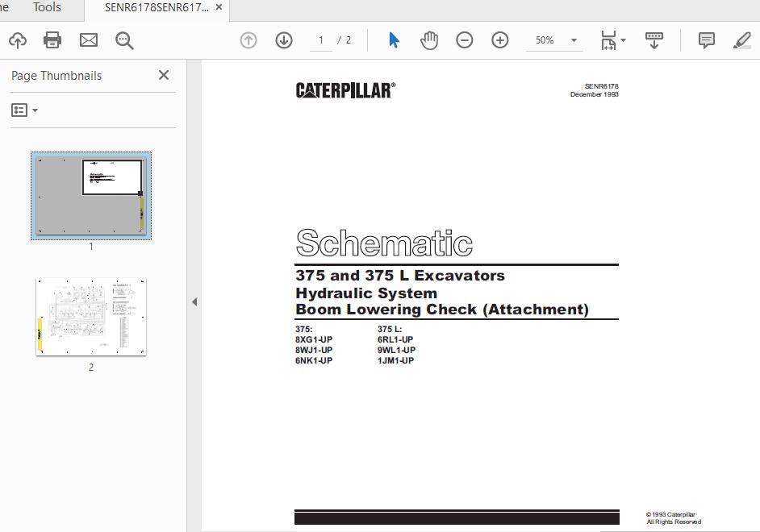The width and height of the screenshot is (760, 532).
Task: Open the thumbnail options dropdown arrow
Action: coord(33,110)
